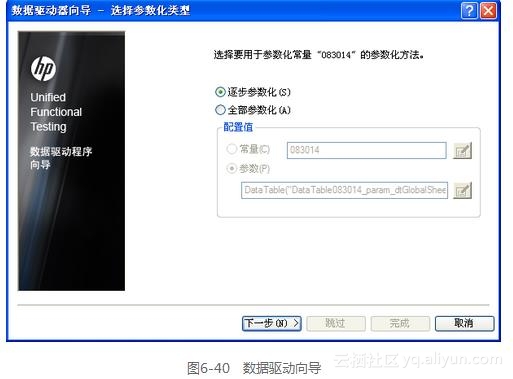Click the constant value field showing 083014
Viewport: 513px width, 379px height.
click(367, 150)
